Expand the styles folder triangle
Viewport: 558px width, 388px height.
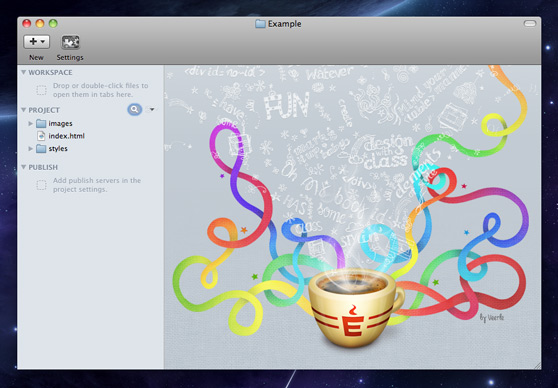pyautogui.click(x=31, y=148)
